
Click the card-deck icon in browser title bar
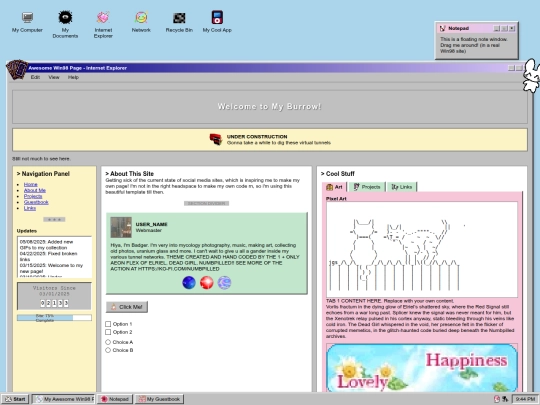pos(17,69)
